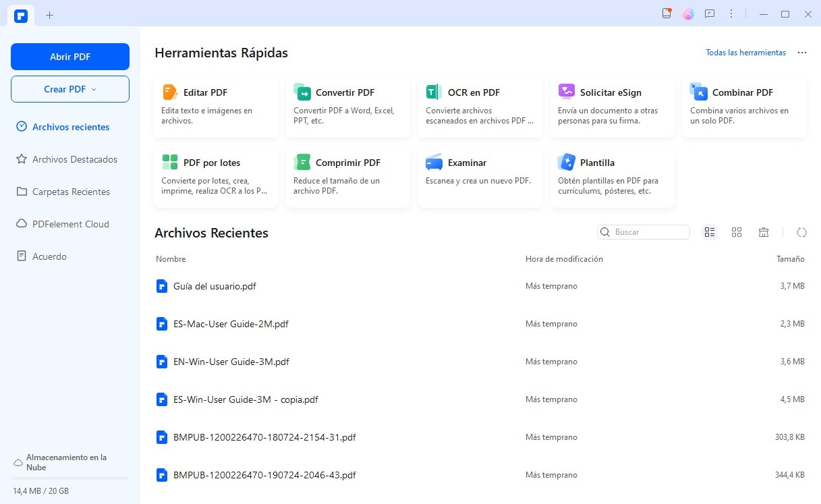Open PDF por lotes tool
The width and height of the screenshot is (821, 504).
point(216,177)
